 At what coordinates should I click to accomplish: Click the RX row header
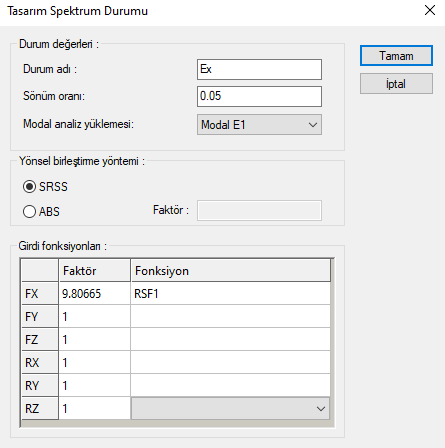(40, 362)
